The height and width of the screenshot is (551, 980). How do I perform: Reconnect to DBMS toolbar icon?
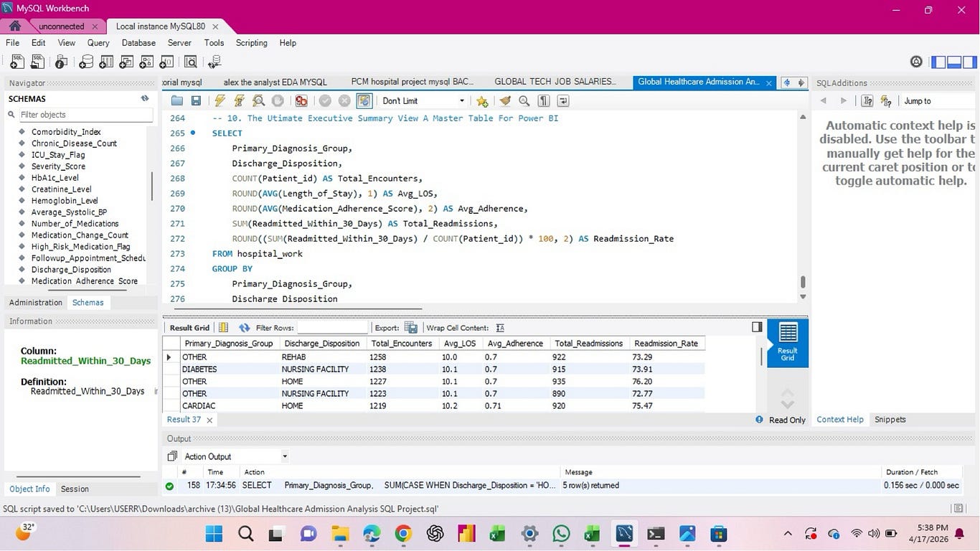215,62
